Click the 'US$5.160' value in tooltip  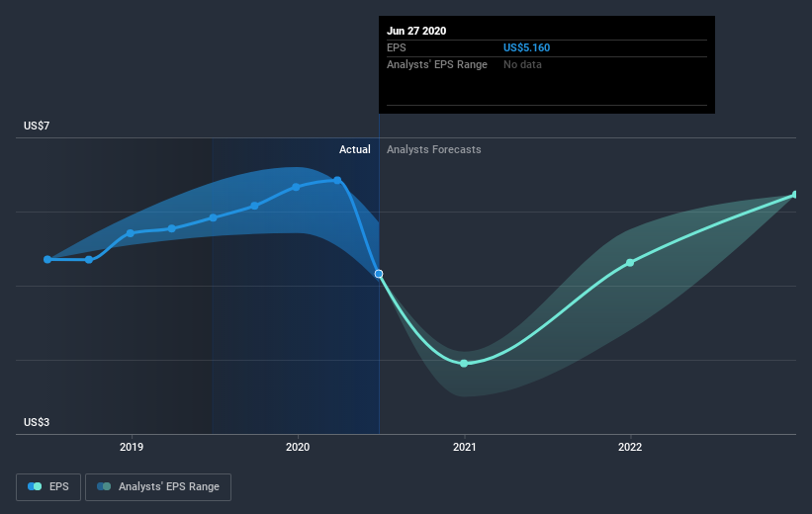[x=526, y=47]
